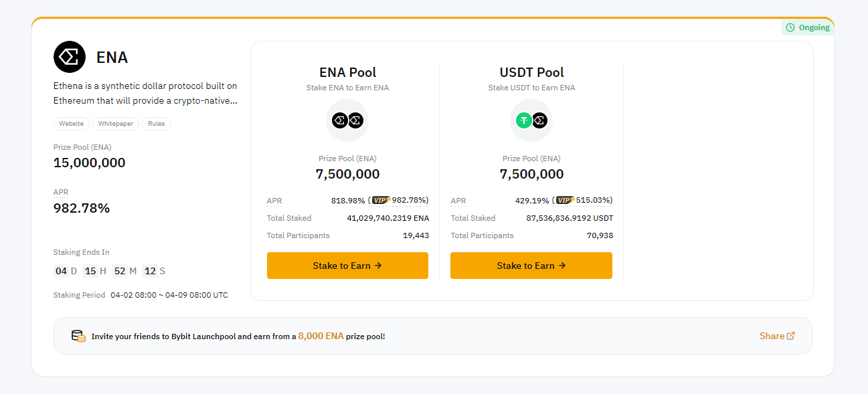The width and height of the screenshot is (868, 394).
Task: Select the ENA Pool title
Action: 347,72
